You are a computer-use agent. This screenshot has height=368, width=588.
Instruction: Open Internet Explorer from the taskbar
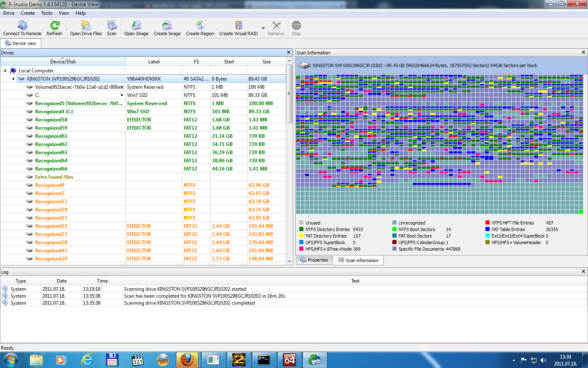pyautogui.click(x=87, y=360)
